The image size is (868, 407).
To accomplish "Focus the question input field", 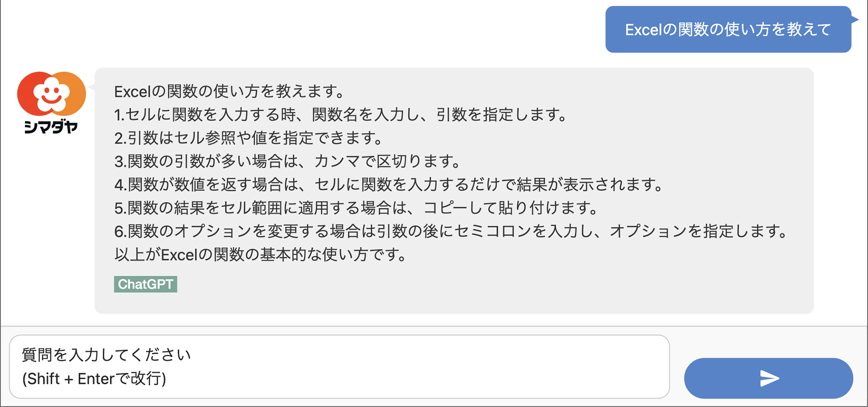I will click(339, 367).
